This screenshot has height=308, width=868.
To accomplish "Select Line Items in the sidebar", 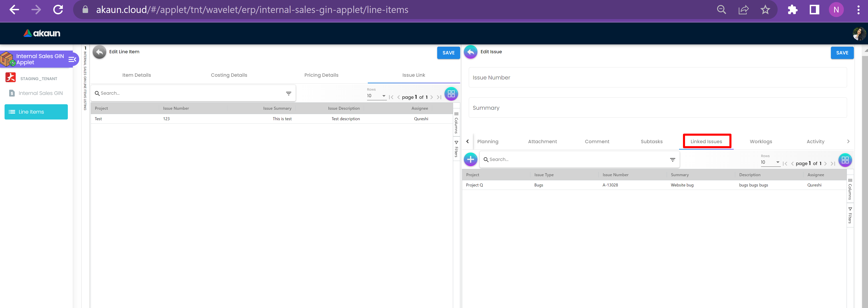I will (x=36, y=112).
